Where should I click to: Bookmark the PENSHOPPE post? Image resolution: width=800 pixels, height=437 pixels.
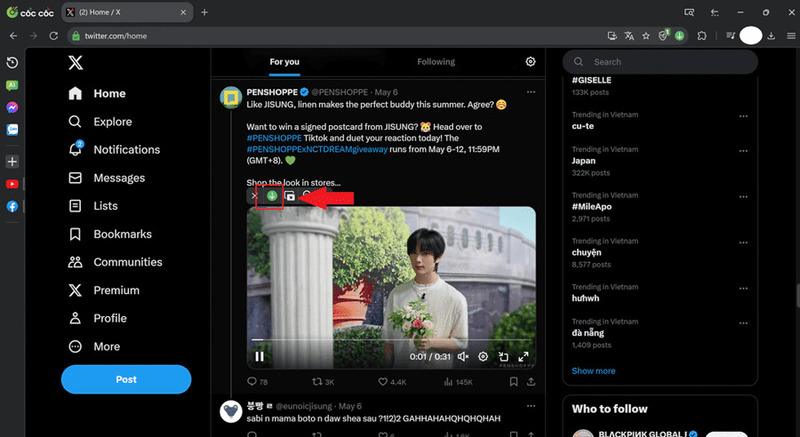tap(514, 381)
